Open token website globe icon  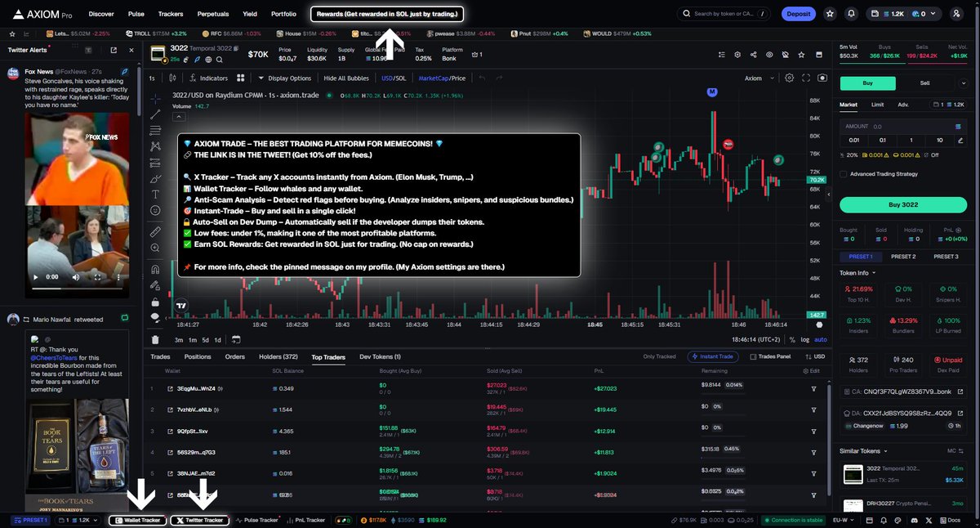(x=208, y=60)
